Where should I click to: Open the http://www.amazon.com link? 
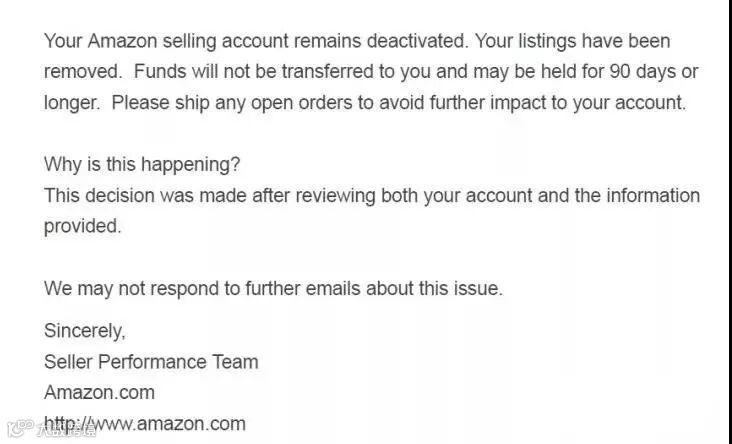click(145, 424)
